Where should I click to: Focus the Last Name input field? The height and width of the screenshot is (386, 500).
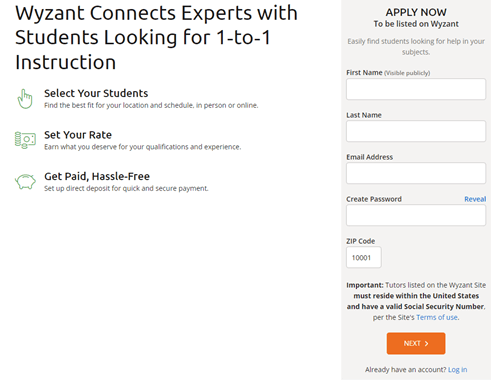click(x=416, y=131)
